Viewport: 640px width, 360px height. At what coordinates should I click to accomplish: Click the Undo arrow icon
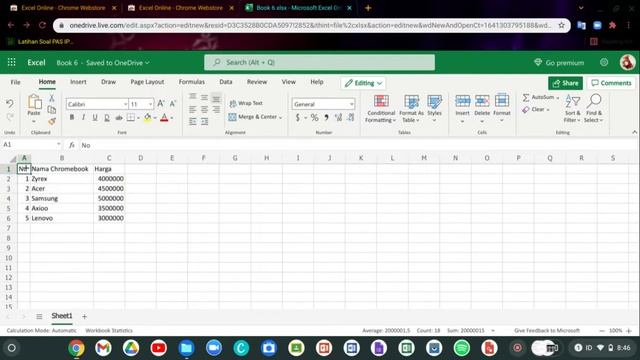coord(10,104)
